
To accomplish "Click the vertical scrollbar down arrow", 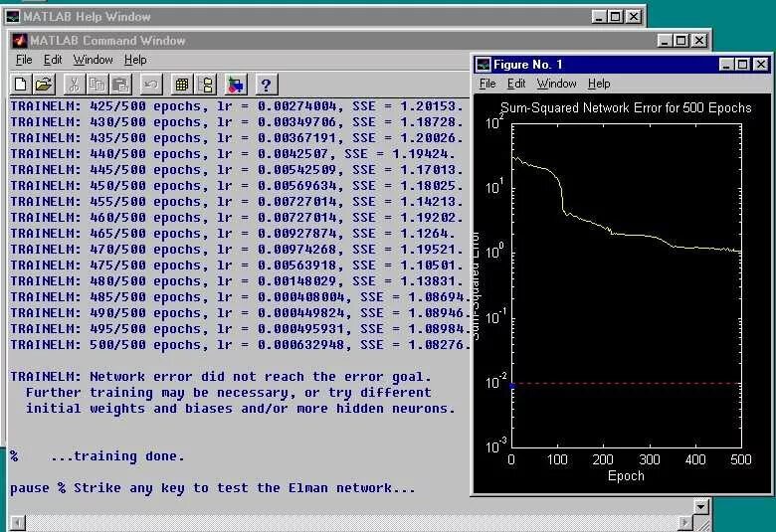I will 700,506.
